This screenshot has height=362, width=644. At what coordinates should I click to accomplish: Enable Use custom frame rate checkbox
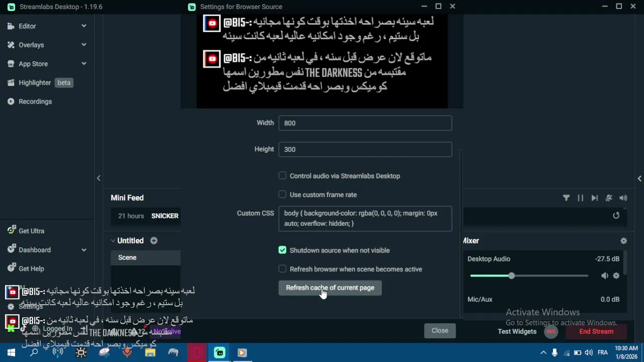point(282,195)
